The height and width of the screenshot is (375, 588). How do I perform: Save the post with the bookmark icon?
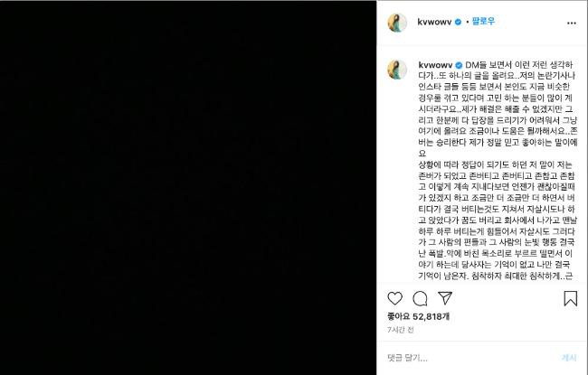(x=571, y=298)
